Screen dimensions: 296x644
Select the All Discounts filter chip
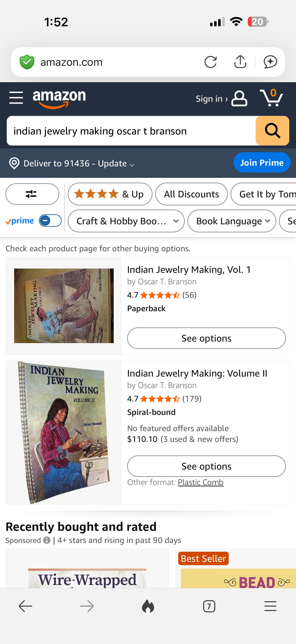pyautogui.click(x=191, y=194)
